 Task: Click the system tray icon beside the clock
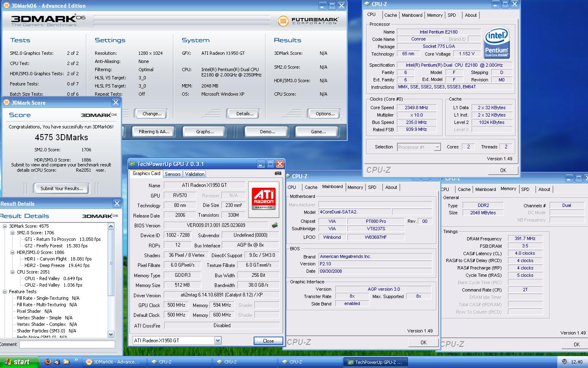[564, 361]
